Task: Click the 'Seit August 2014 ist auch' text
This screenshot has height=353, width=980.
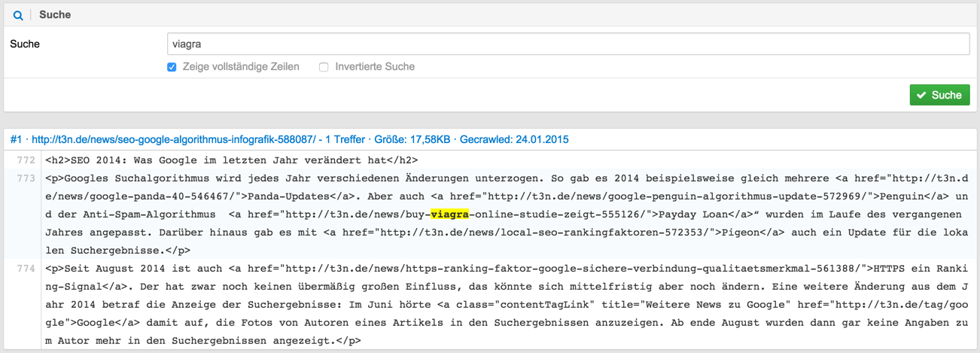Action: click(142, 269)
